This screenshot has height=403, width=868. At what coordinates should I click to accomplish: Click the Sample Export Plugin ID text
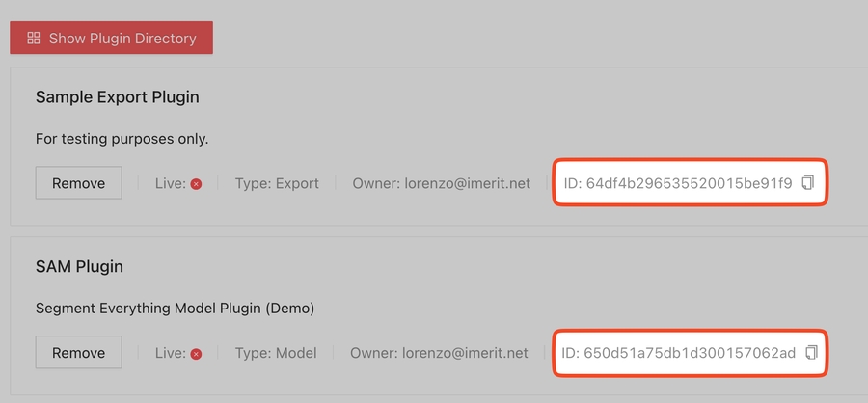point(678,183)
